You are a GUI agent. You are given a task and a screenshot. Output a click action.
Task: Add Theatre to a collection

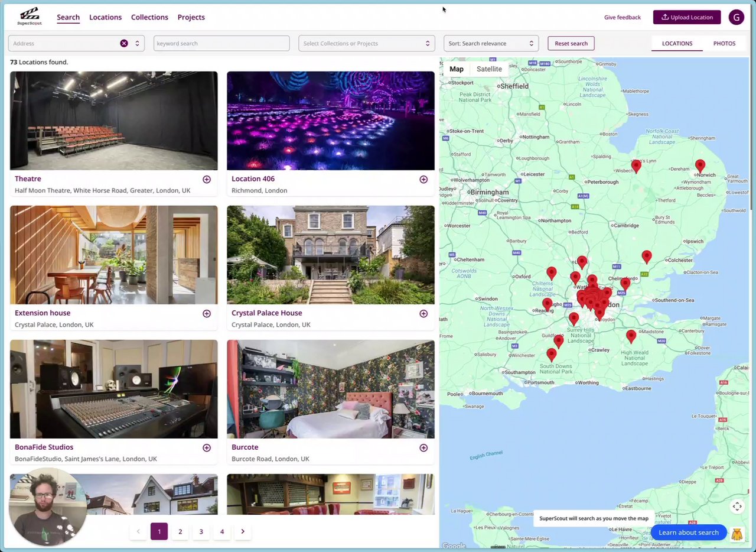(x=207, y=179)
